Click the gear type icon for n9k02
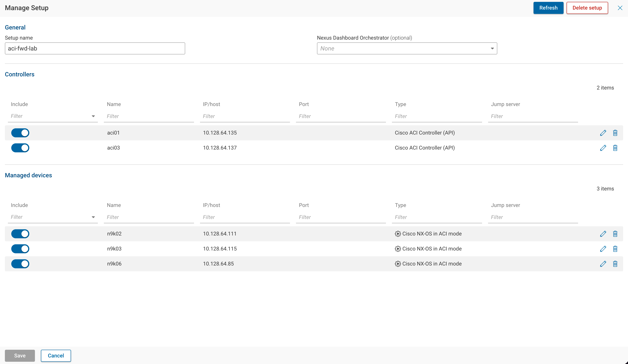The width and height of the screenshot is (628, 364). click(398, 234)
